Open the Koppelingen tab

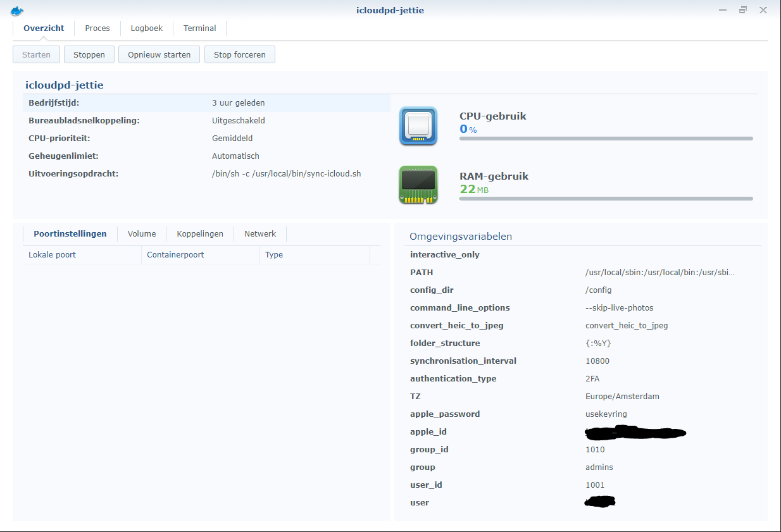[x=199, y=233]
